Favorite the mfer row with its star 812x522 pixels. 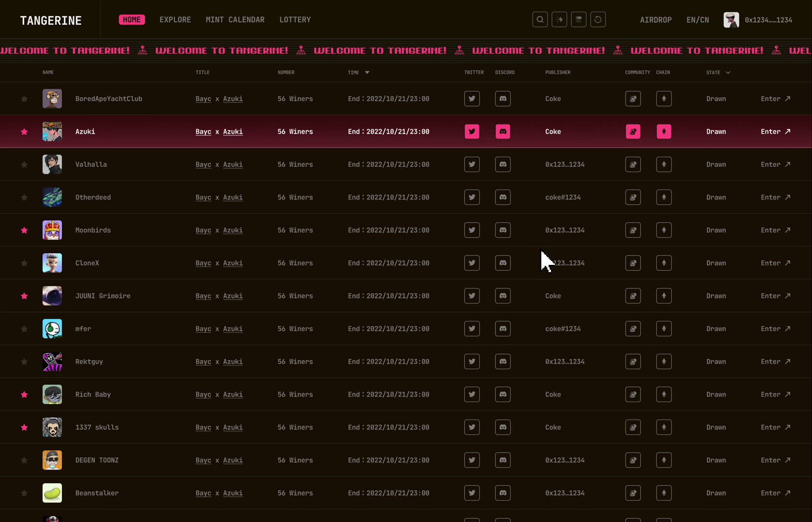pos(24,329)
